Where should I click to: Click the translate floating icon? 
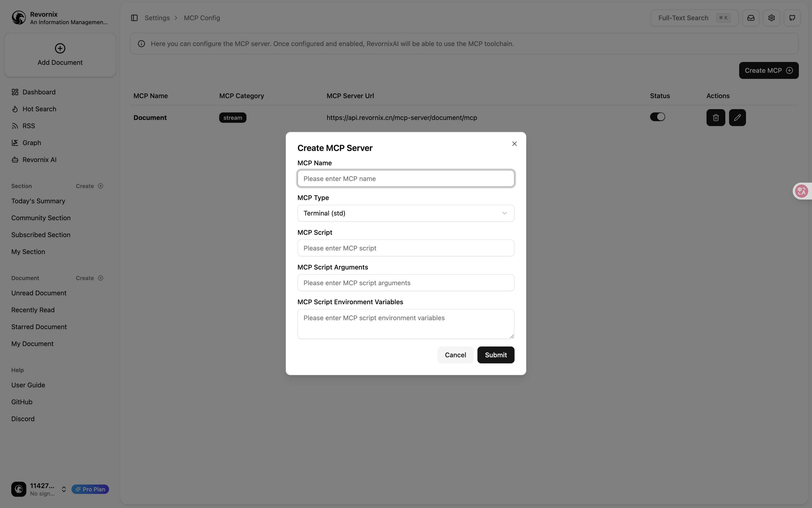click(802, 191)
